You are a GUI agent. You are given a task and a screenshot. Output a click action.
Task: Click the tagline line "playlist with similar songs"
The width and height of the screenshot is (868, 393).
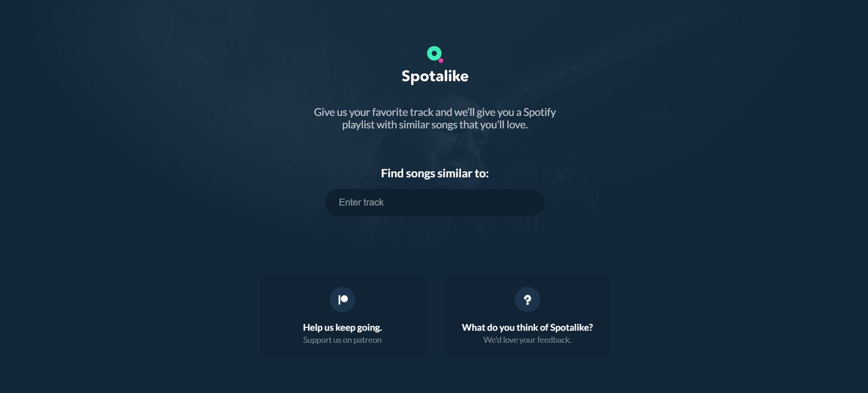tap(435, 125)
